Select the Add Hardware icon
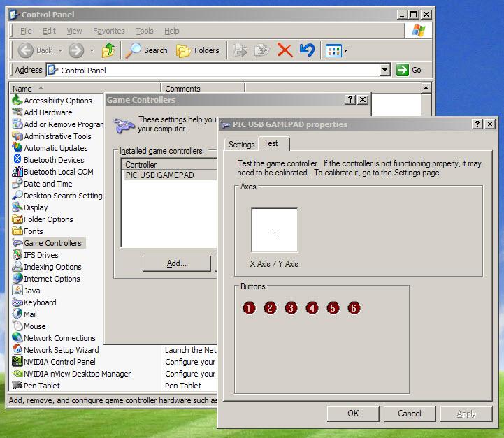This screenshot has height=438, width=504. [x=17, y=112]
